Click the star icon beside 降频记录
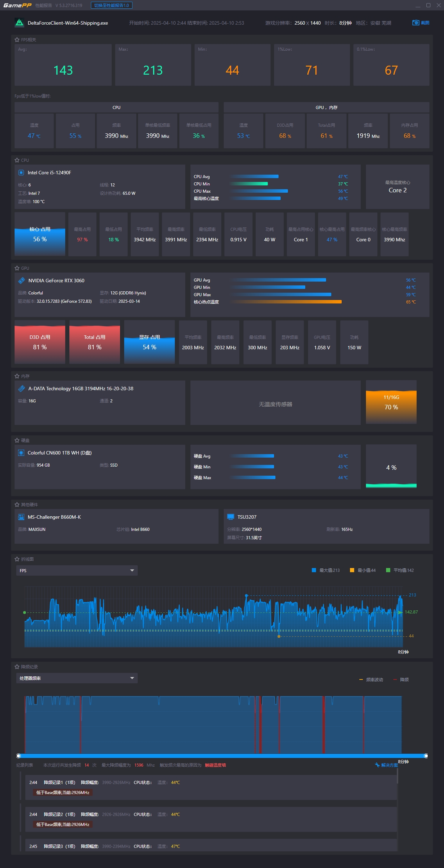 pos(17,667)
